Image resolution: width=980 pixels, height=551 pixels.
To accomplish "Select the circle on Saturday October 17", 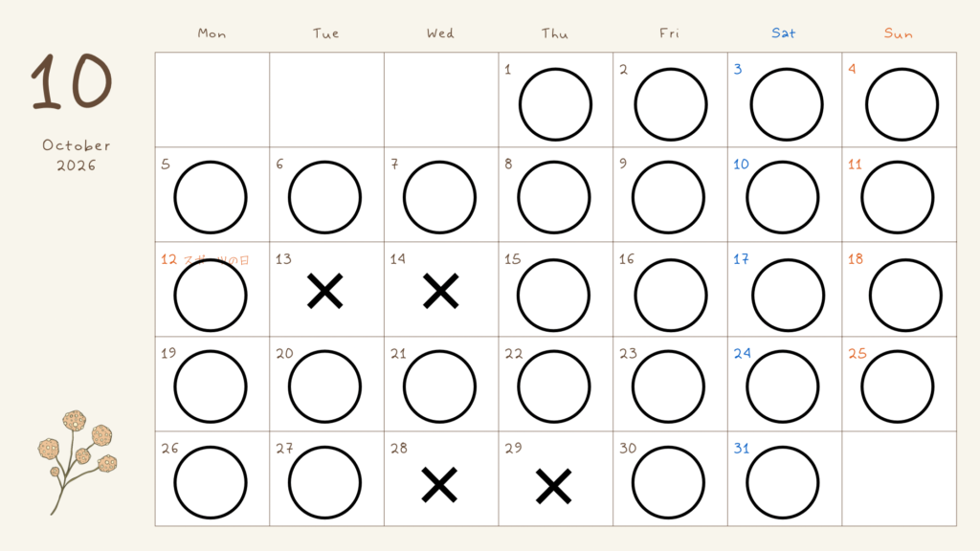I will point(789,295).
